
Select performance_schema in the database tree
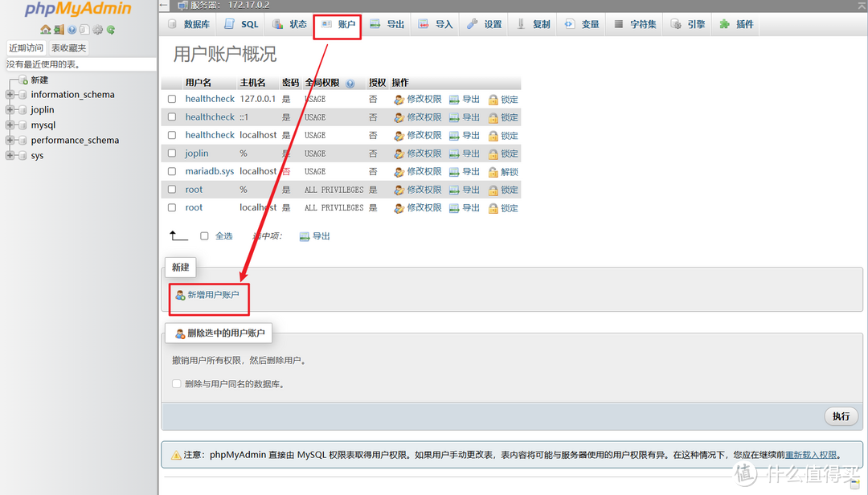pyautogui.click(x=75, y=141)
